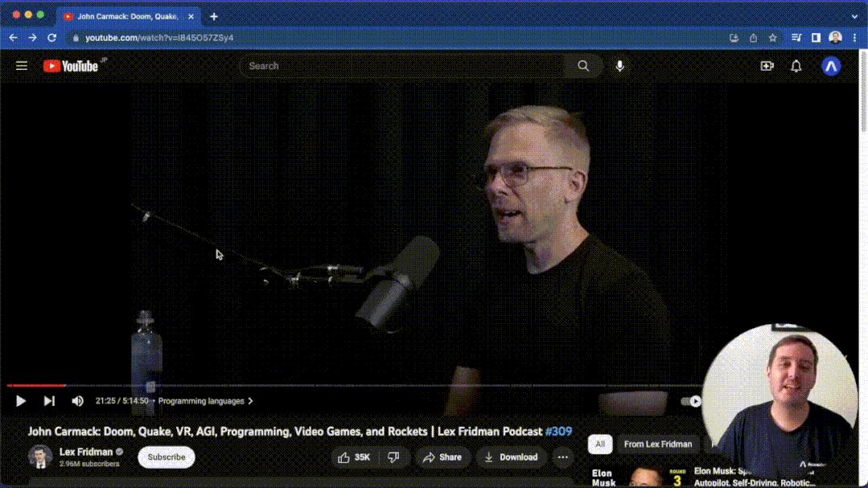Mute the video volume speaker
The height and width of the screenshot is (488, 868).
(x=77, y=401)
